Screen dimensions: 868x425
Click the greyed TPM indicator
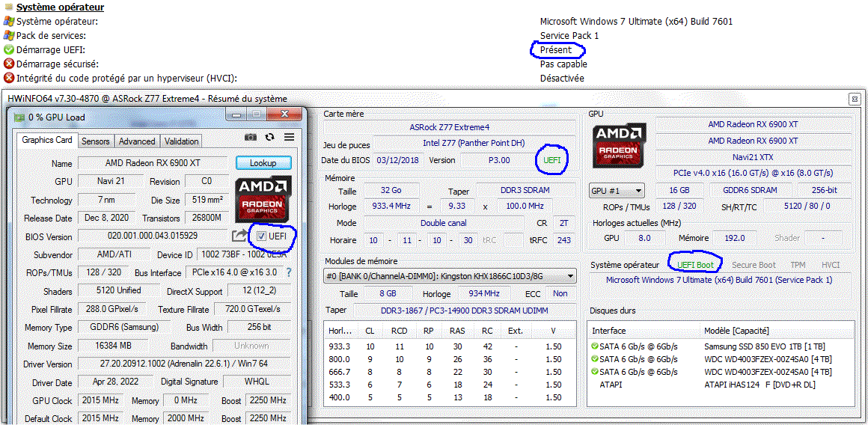coord(798,265)
